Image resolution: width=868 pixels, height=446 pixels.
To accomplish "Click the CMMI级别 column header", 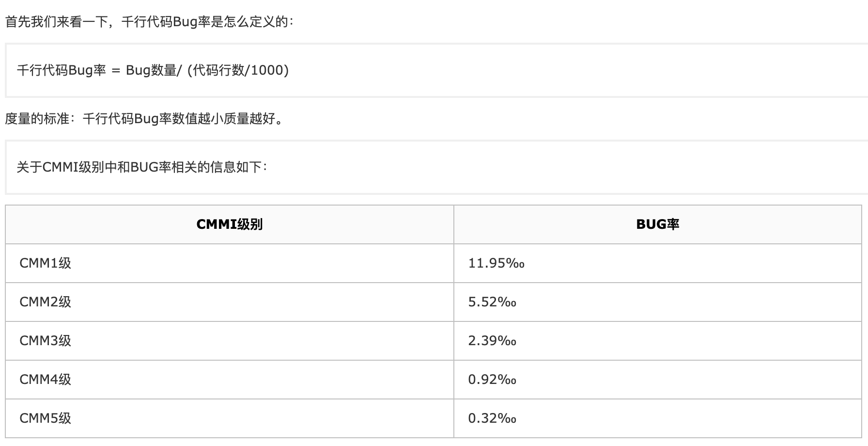I will (229, 224).
